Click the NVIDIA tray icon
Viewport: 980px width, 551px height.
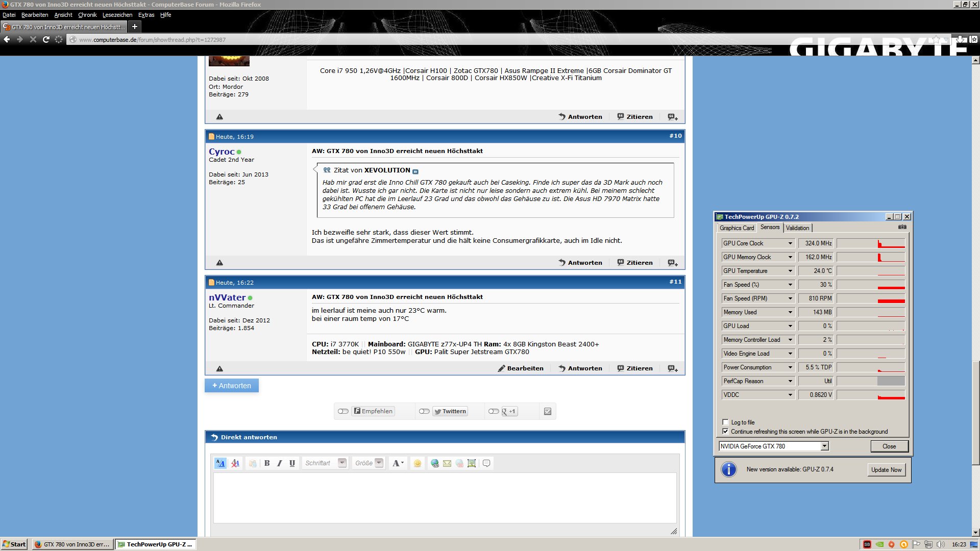(879, 544)
